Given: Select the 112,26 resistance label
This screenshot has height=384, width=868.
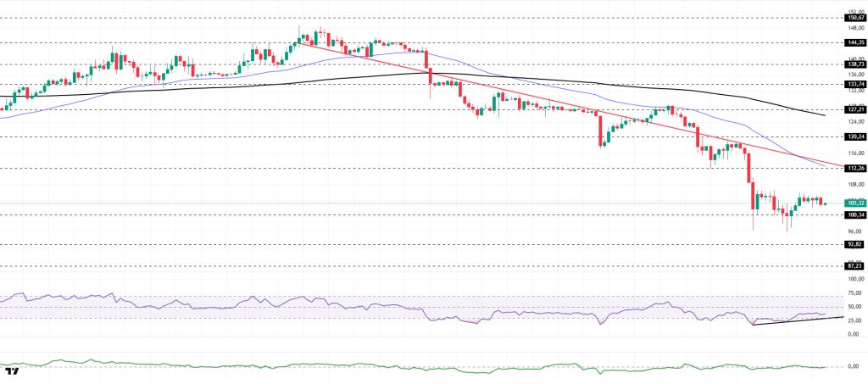Looking at the screenshot, I should (854, 168).
